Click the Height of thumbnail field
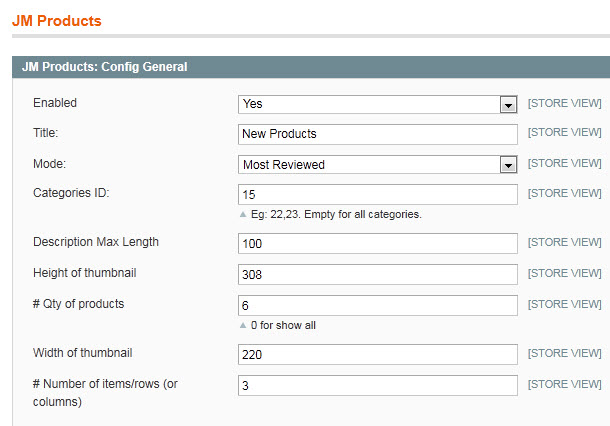 378,275
